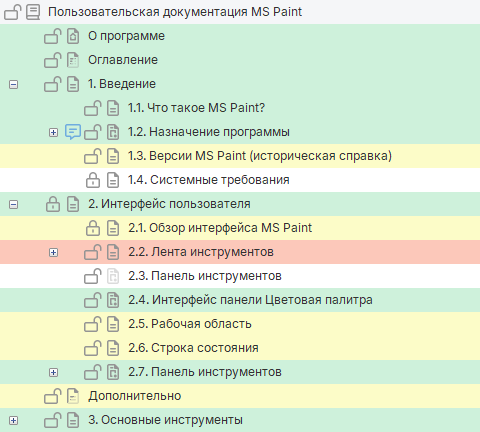Click the closed lock on 1.4. Системные требования
The image size is (480, 432).
pos(93,180)
